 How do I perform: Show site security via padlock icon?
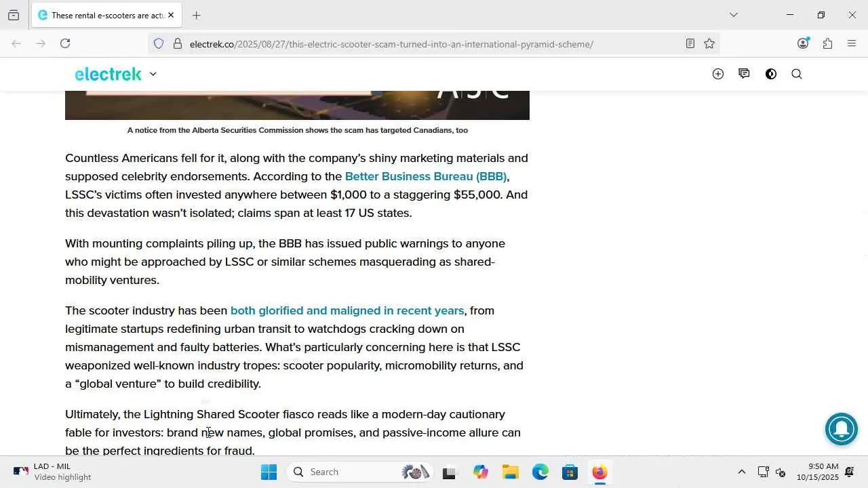coord(178,44)
